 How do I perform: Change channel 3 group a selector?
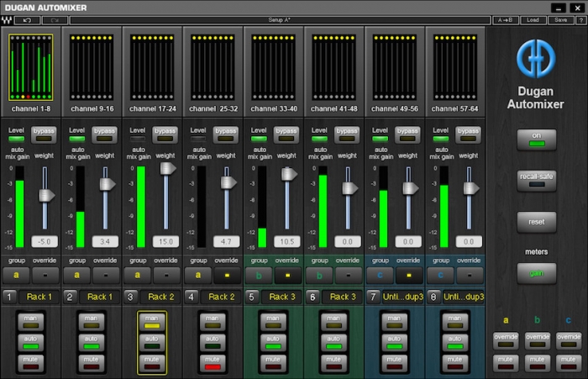point(138,275)
